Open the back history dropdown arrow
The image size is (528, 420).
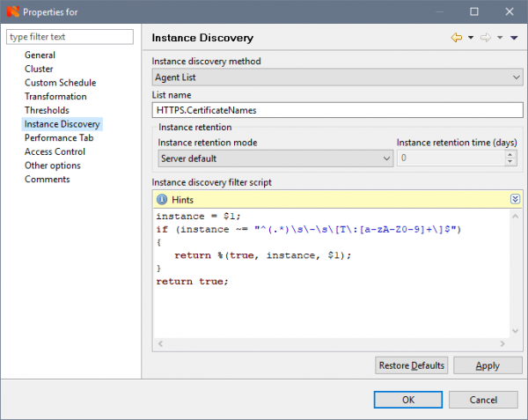click(x=471, y=38)
